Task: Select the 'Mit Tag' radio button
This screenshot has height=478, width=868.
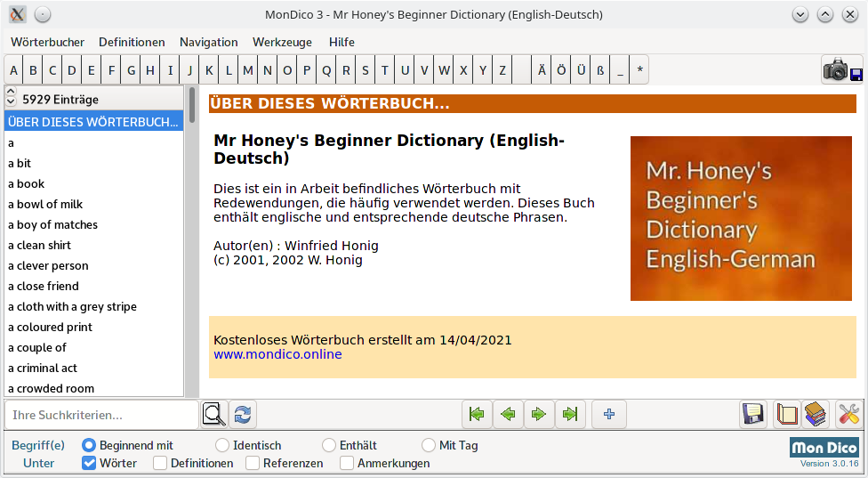Action: point(429,445)
